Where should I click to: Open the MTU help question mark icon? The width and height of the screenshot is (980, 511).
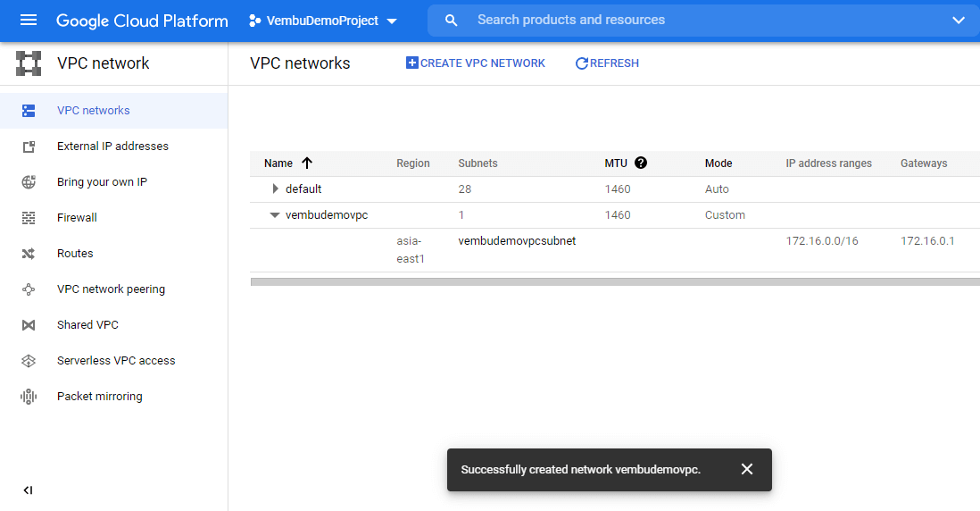click(641, 163)
